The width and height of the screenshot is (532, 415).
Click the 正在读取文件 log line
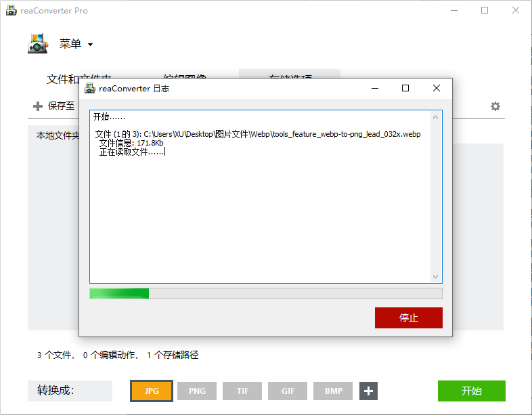pyautogui.click(x=132, y=152)
